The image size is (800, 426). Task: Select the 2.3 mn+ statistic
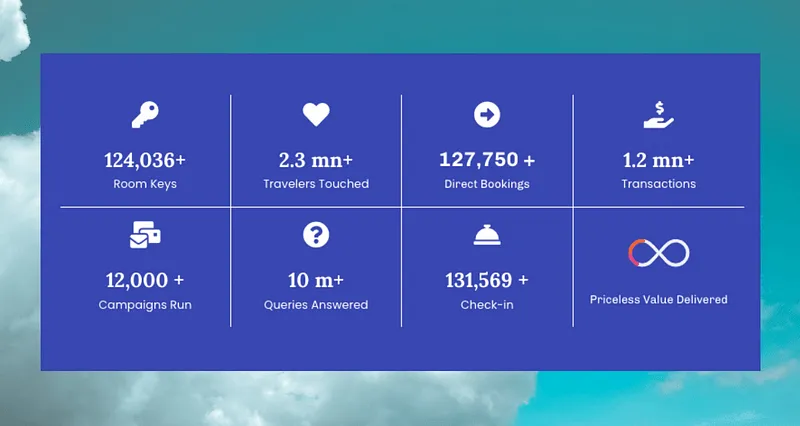point(316,160)
